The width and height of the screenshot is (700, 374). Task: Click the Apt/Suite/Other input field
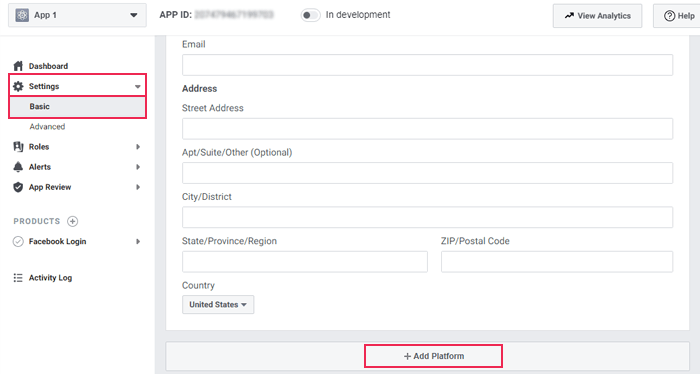[x=427, y=173]
